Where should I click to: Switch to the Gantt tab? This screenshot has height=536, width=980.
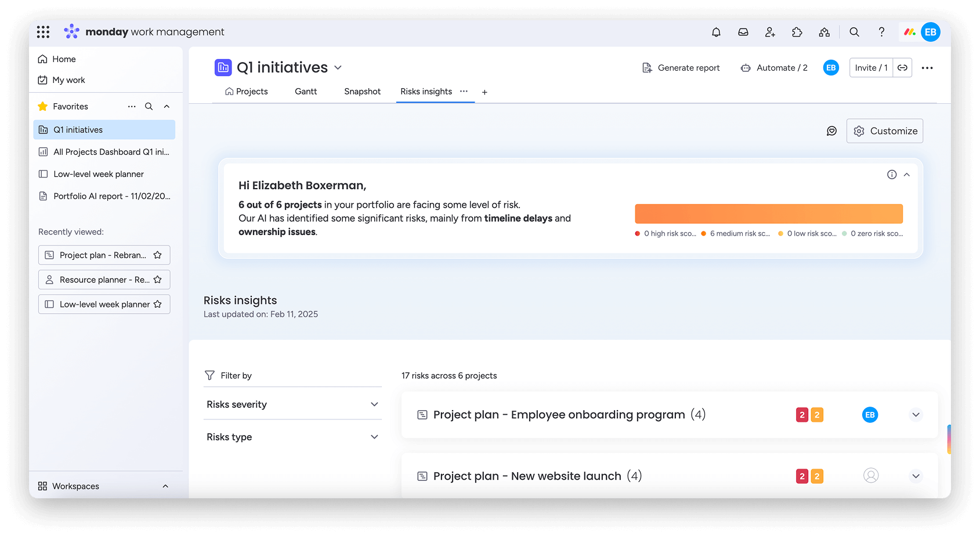(305, 91)
